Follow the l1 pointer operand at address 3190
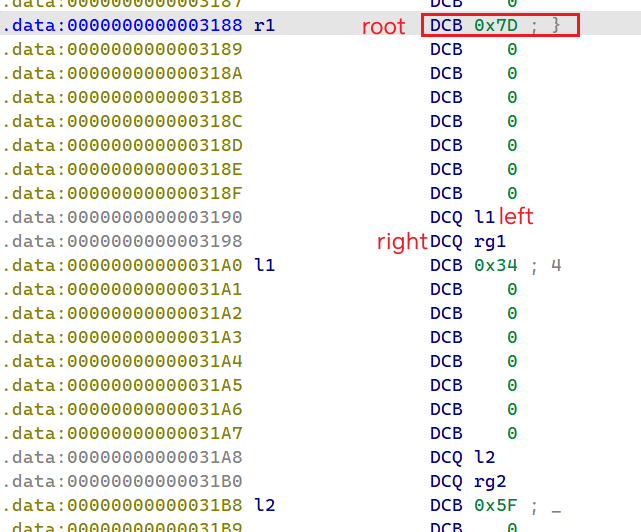Image resolution: width=641 pixels, height=532 pixels. pos(485,217)
